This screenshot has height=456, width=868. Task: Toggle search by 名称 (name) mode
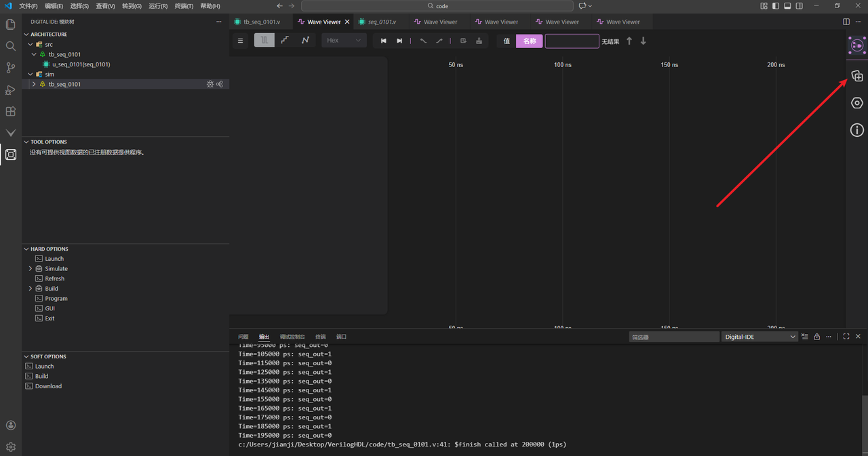coord(530,41)
